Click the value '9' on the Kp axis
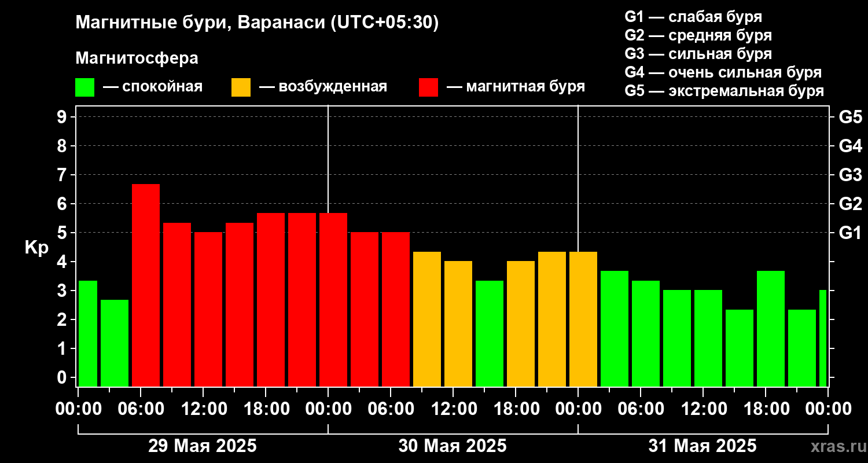Image resolution: width=868 pixels, height=463 pixels. point(63,117)
